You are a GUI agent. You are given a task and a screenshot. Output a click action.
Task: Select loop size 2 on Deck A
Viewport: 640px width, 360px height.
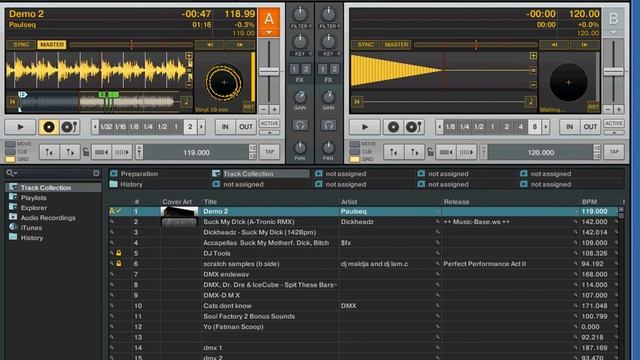[190, 127]
